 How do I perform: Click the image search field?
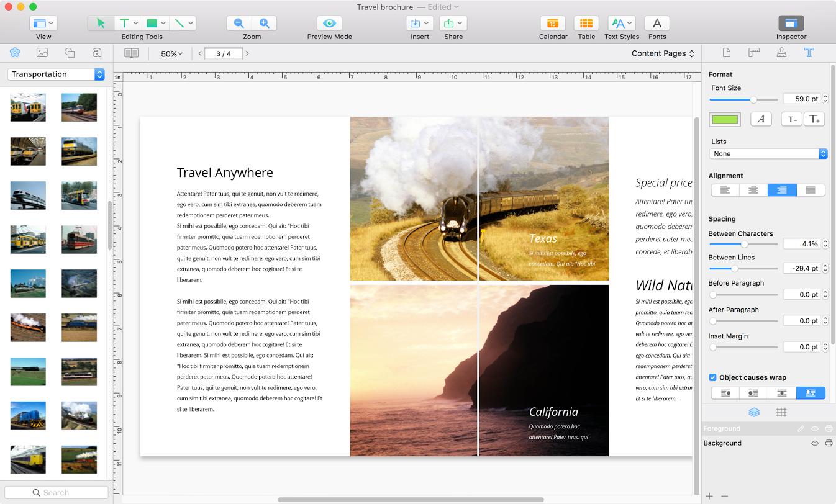[56, 492]
